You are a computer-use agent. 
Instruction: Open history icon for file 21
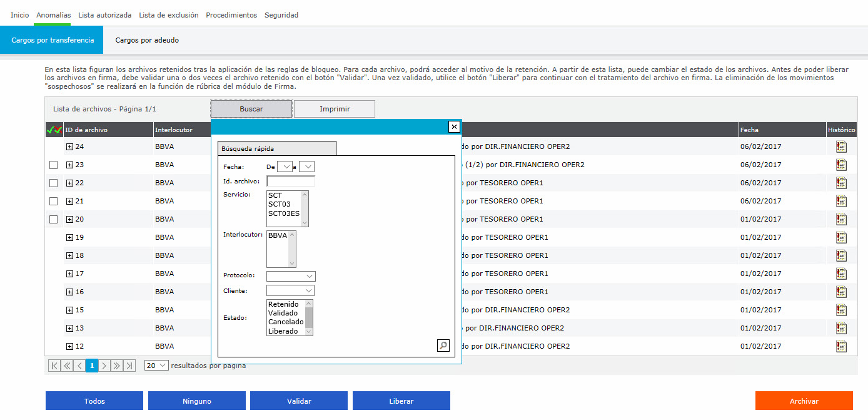click(841, 201)
